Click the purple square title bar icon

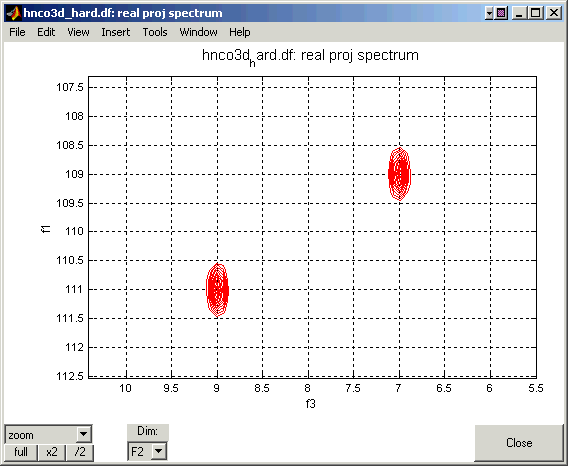tap(501, 13)
